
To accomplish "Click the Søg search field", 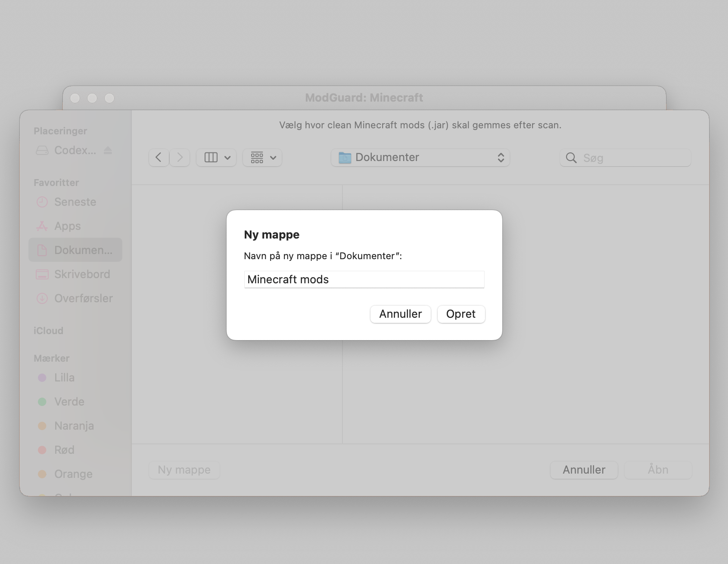I will [625, 158].
